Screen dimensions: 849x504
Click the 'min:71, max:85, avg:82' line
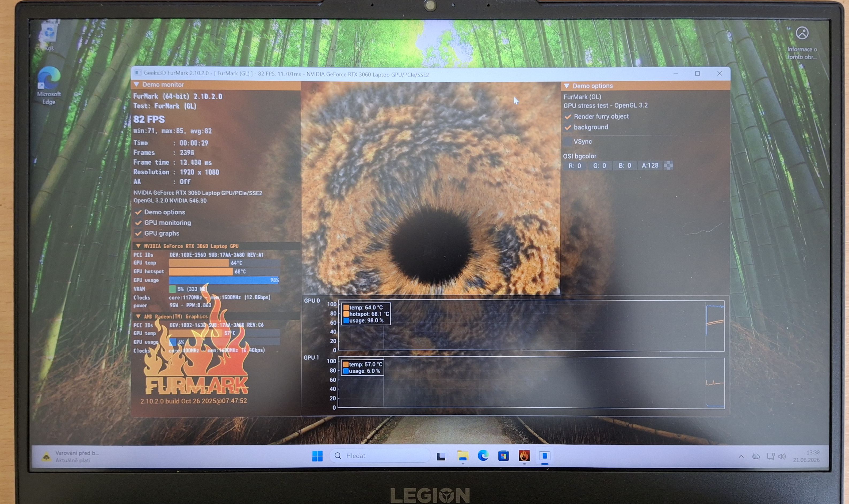click(x=173, y=131)
